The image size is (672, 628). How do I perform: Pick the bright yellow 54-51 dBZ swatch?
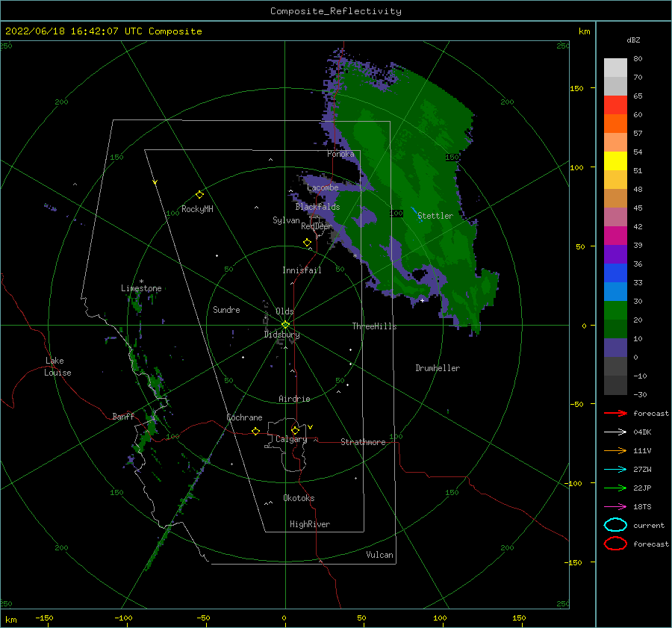(x=615, y=161)
